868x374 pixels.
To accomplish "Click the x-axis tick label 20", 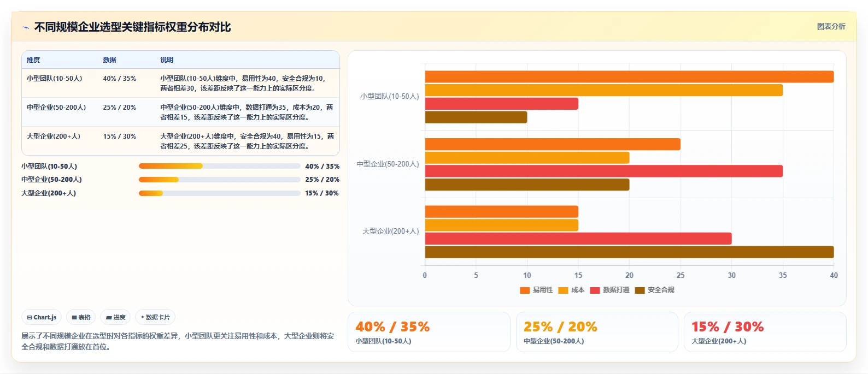I will [x=629, y=275].
